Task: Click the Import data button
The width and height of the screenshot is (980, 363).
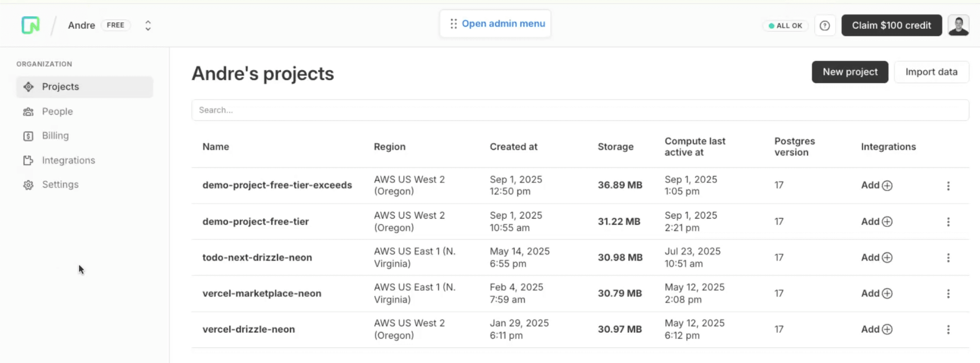Action: click(931, 72)
